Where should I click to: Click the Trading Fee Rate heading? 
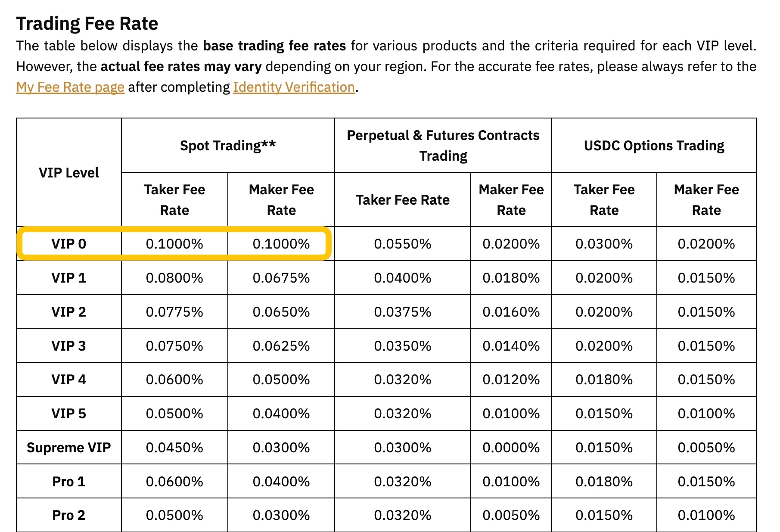tap(87, 23)
